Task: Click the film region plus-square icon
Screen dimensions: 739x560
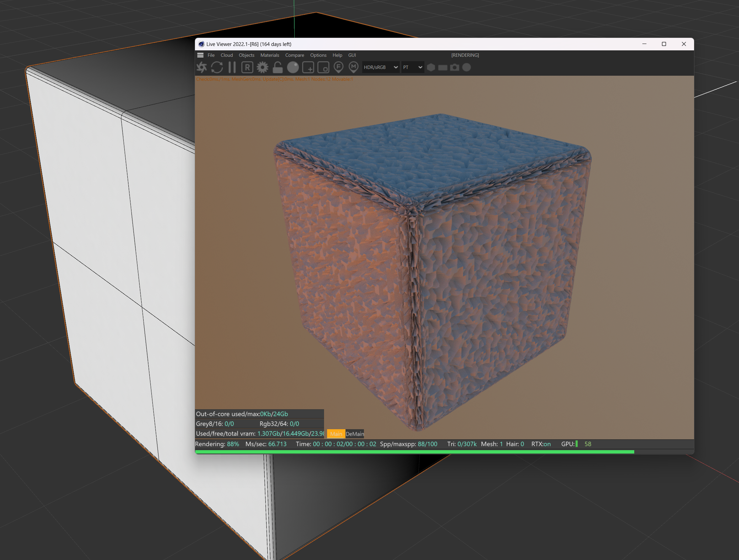Action: coord(308,67)
